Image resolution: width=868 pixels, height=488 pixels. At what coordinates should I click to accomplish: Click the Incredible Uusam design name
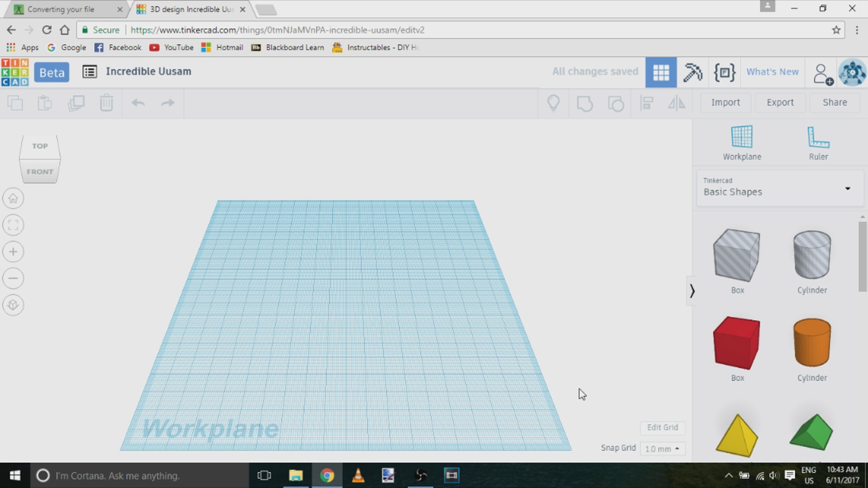(148, 71)
